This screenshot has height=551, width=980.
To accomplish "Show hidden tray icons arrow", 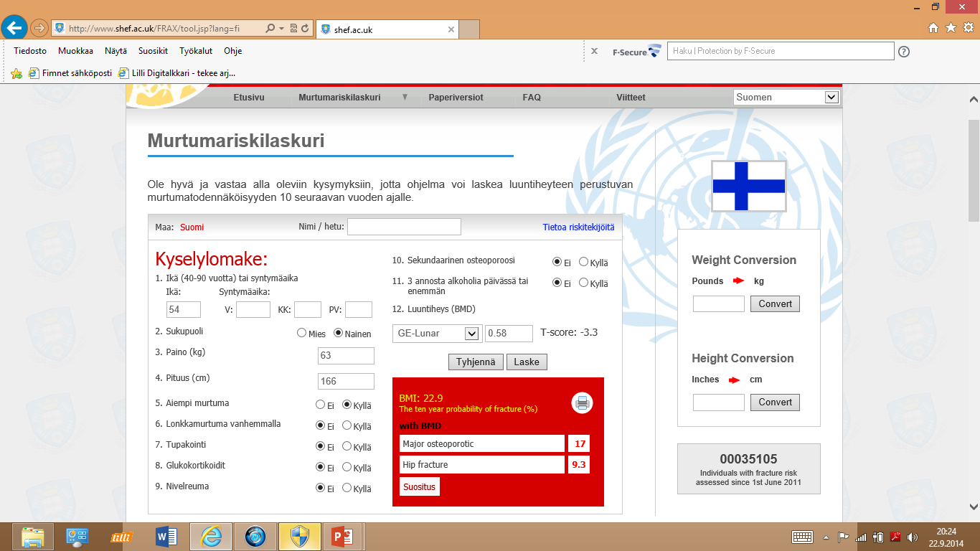I will click(826, 537).
